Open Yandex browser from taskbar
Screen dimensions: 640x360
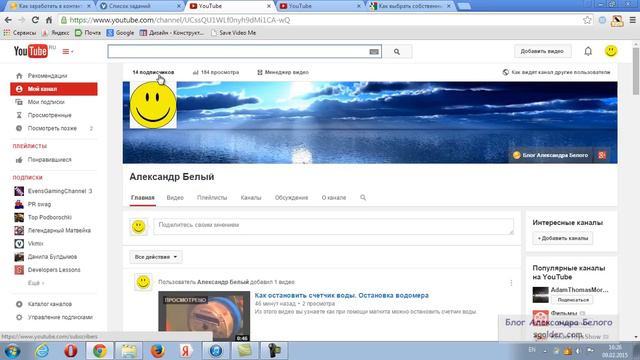click(186, 351)
